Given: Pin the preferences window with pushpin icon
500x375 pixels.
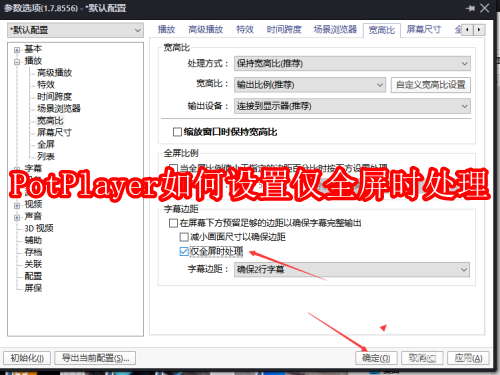Looking at the screenshot, I should (x=470, y=8).
